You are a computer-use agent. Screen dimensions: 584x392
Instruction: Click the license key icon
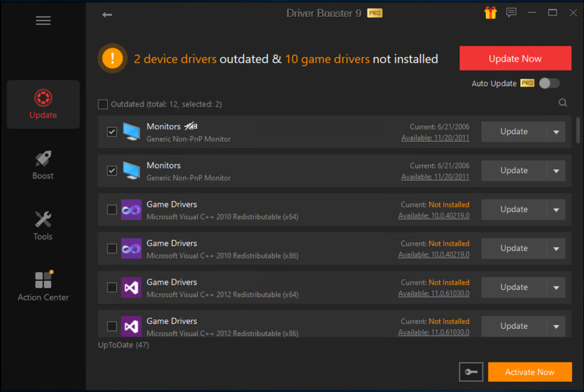[471, 372]
